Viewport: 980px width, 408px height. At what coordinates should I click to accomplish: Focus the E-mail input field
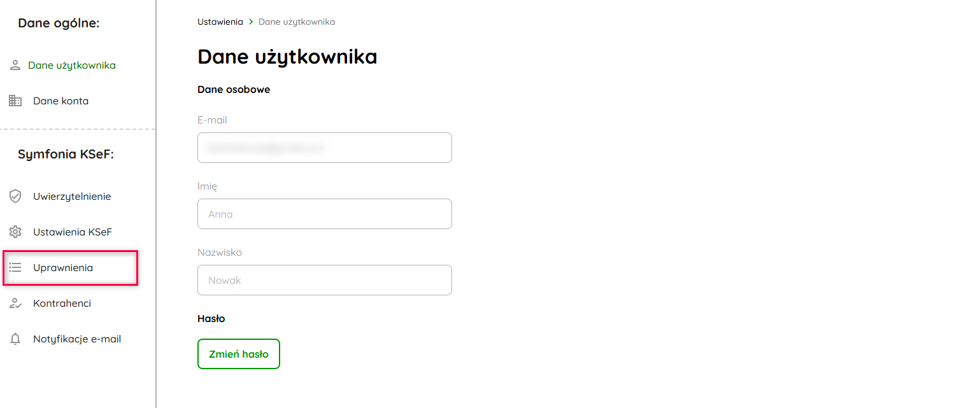[324, 148]
